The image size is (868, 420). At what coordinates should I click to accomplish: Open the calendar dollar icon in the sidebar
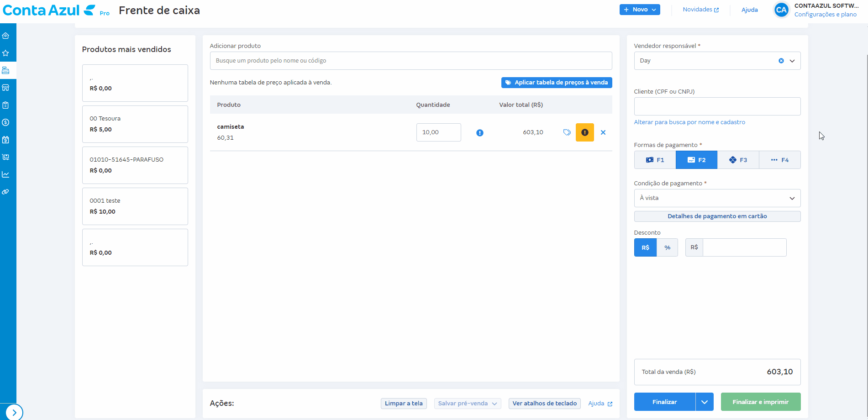click(6, 140)
